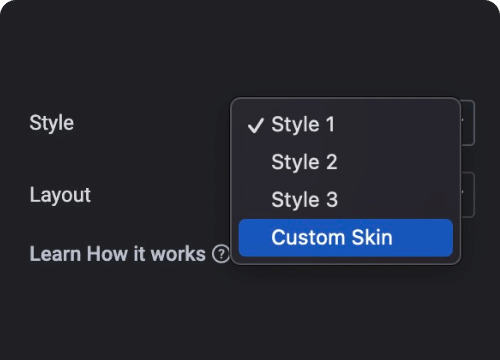Choose Style 2 in the dropdown

(346, 162)
